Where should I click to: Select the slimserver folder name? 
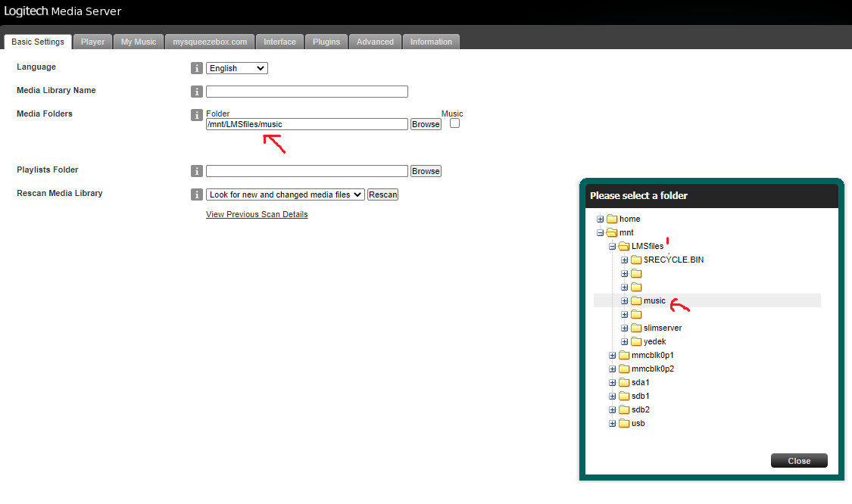click(x=663, y=328)
